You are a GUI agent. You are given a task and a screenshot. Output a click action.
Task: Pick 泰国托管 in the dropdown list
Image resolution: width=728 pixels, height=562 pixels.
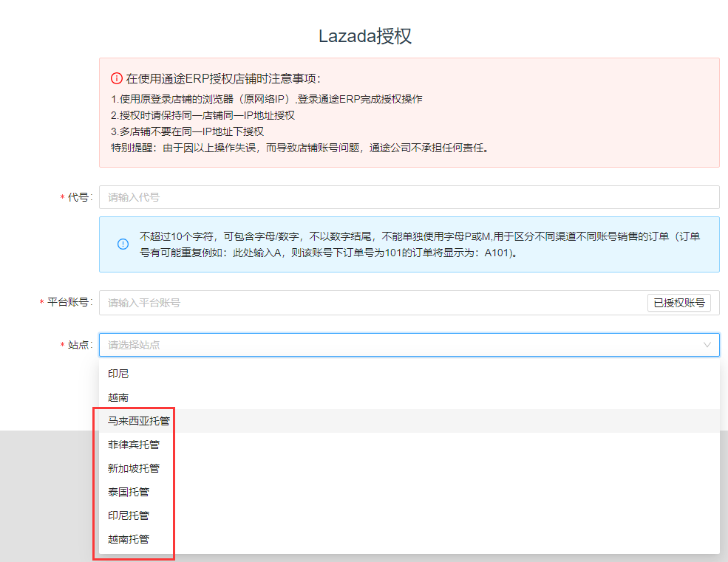tap(409, 492)
